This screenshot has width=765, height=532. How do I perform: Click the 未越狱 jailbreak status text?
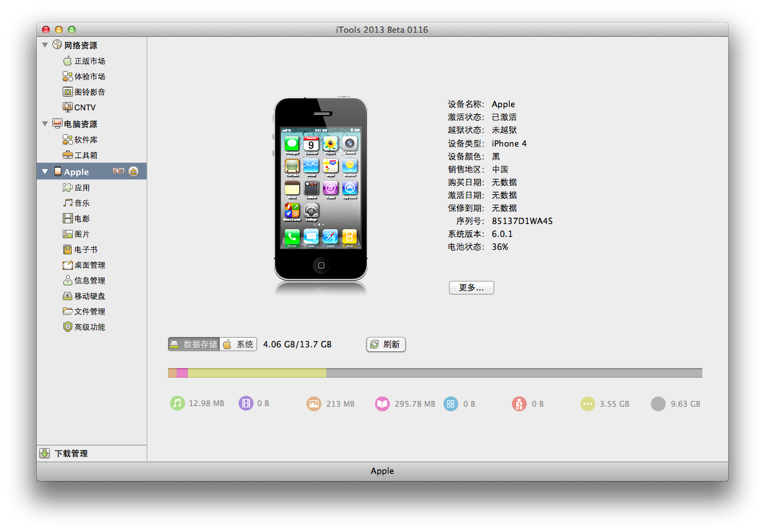coord(504,130)
